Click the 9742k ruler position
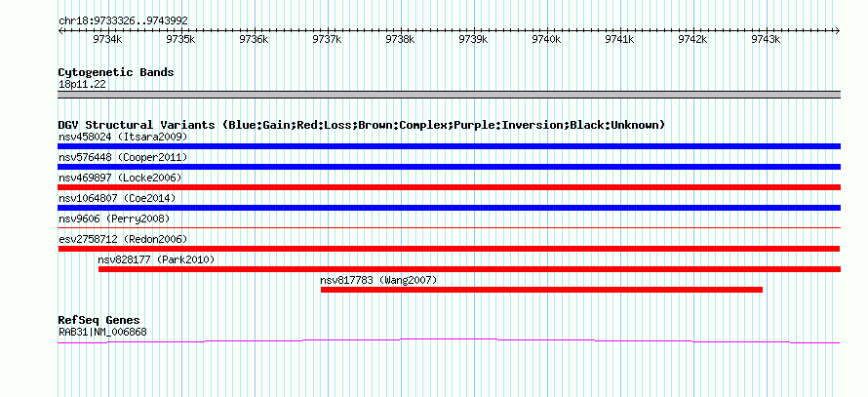Image resolution: width=868 pixels, height=397 pixels. coord(693,39)
